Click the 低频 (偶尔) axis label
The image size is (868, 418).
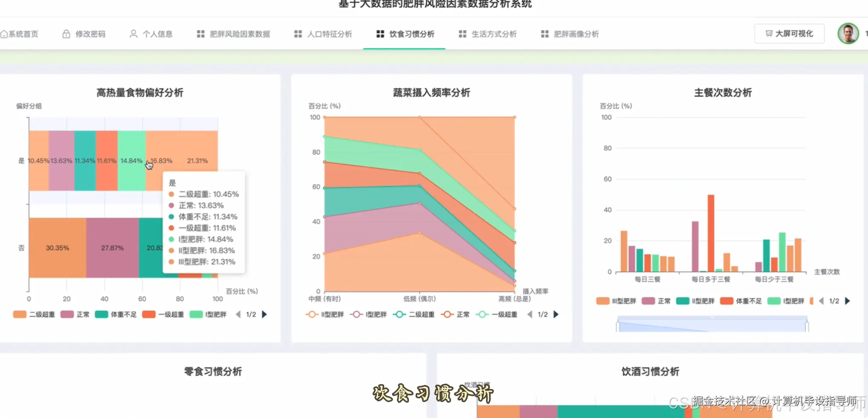tap(419, 299)
